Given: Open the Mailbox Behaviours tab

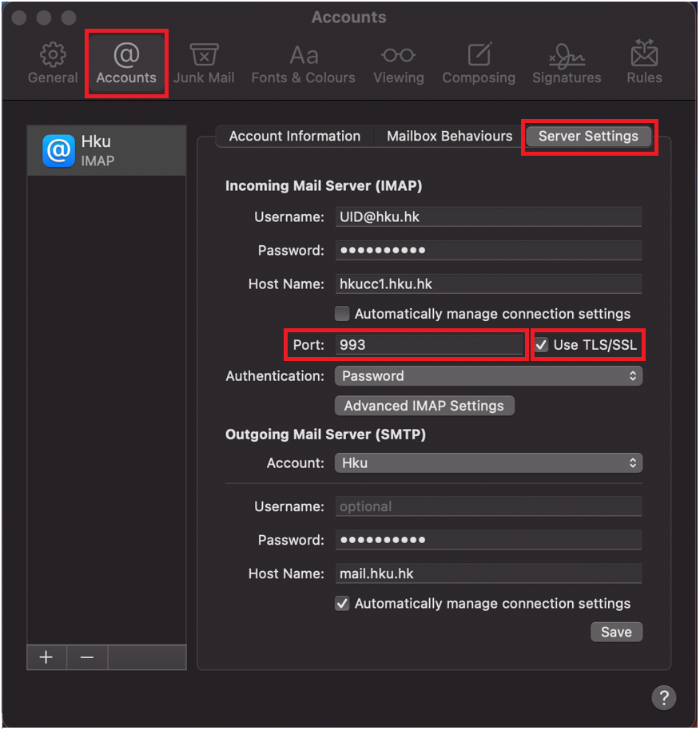Looking at the screenshot, I should click(449, 136).
